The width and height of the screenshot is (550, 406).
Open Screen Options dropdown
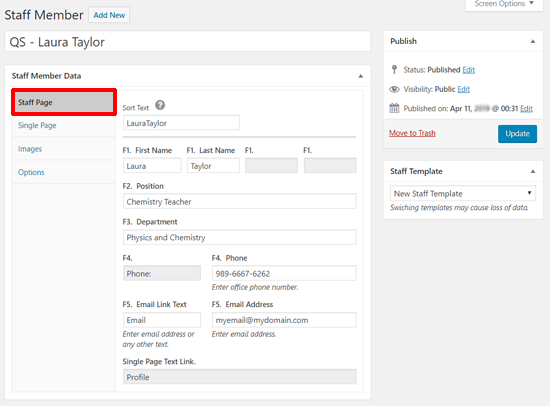[x=504, y=4]
